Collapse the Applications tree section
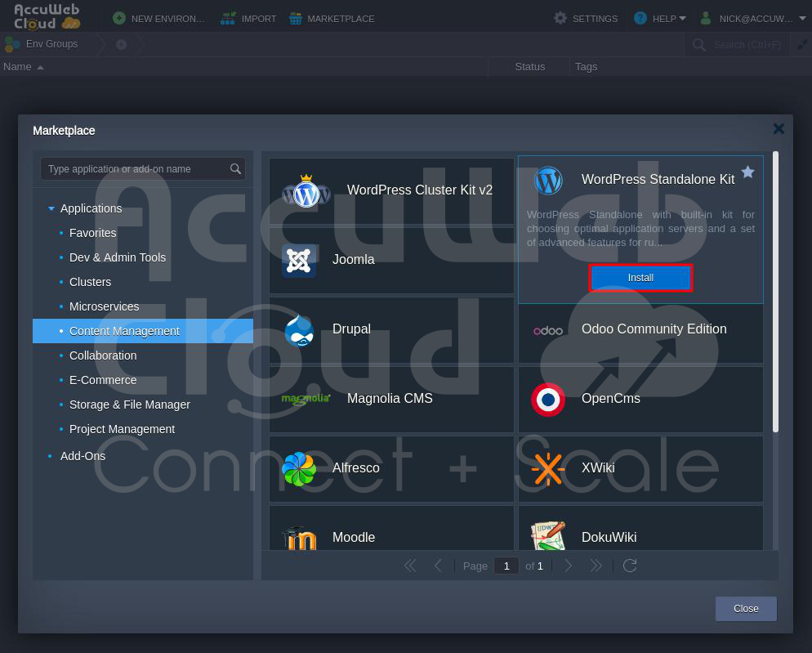Image resolution: width=812 pixels, height=653 pixels. [51, 209]
